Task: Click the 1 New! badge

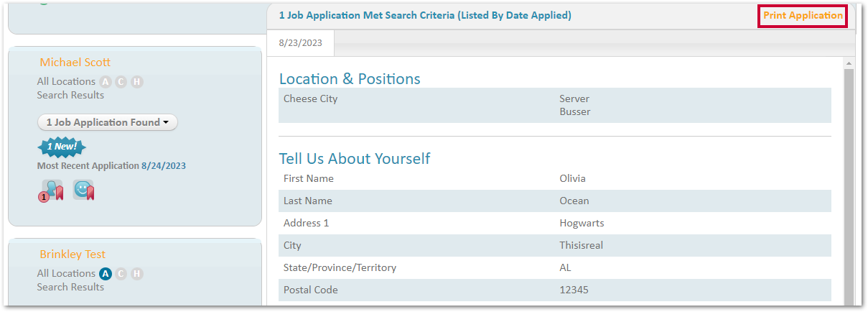Action: (x=62, y=147)
